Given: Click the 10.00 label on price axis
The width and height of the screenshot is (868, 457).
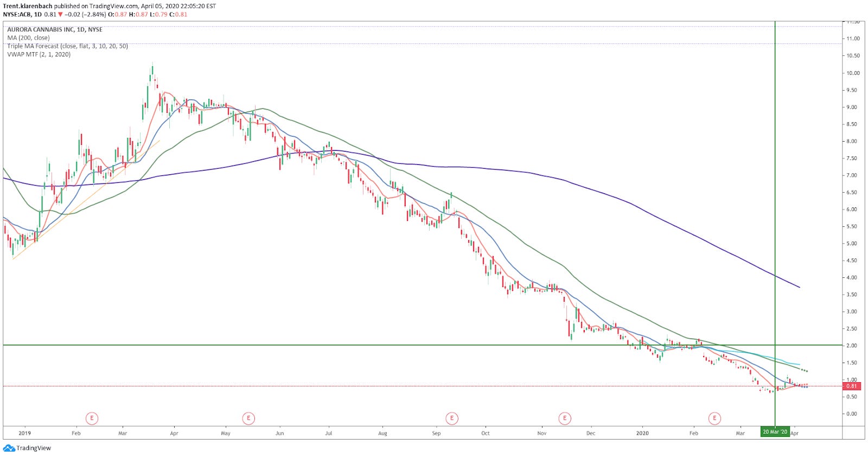Looking at the screenshot, I should tap(853, 73).
